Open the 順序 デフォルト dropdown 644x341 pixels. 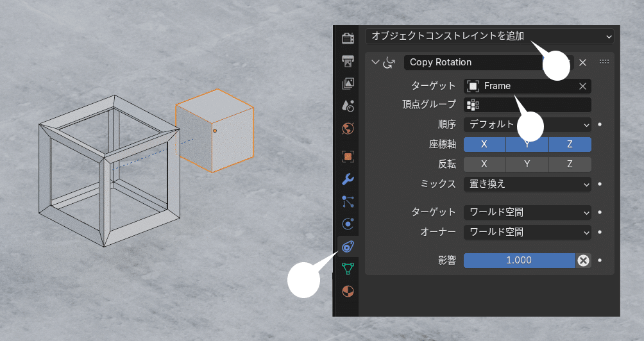tap(527, 125)
